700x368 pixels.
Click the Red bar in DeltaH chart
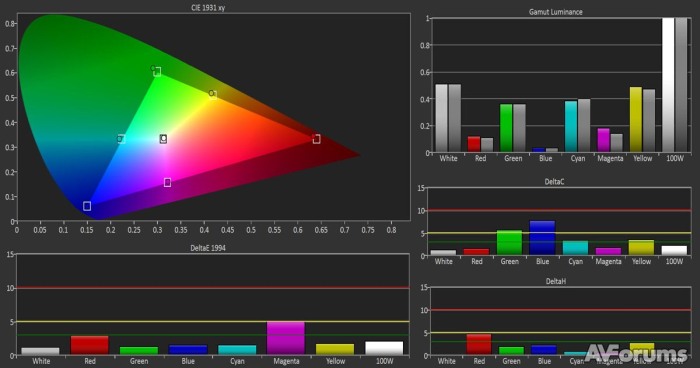point(479,344)
